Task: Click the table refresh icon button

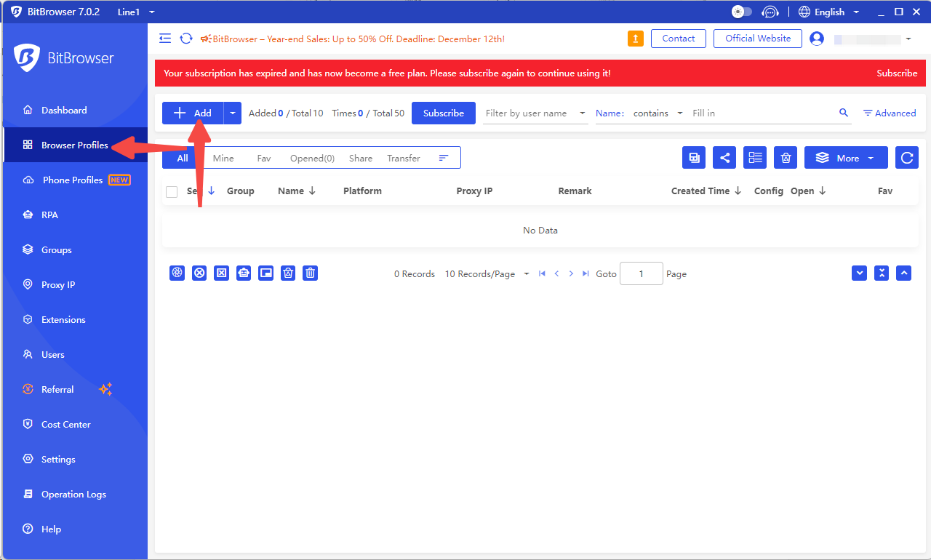Action: click(907, 158)
